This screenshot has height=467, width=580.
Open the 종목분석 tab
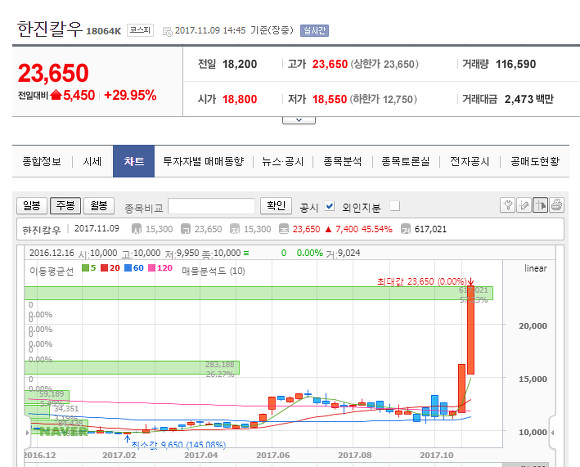pyautogui.click(x=342, y=162)
